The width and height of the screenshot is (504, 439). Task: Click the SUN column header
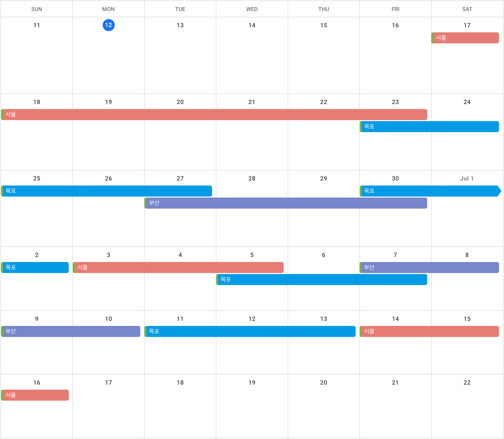pos(37,9)
